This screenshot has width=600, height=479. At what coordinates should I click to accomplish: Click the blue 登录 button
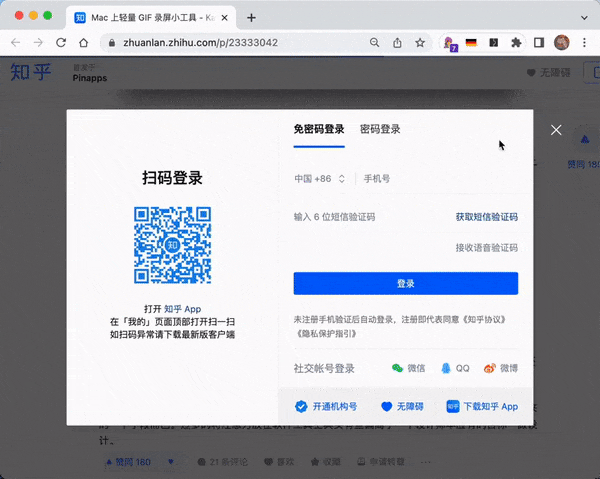pyautogui.click(x=406, y=283)
